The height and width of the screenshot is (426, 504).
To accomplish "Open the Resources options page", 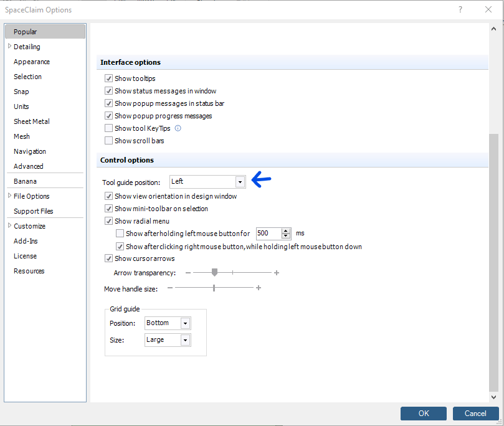I will 29,271.
